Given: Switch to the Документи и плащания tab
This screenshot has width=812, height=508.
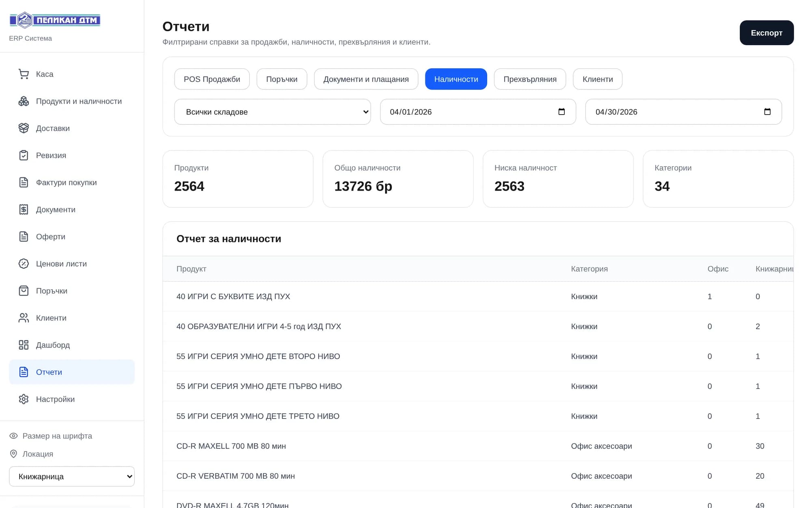Looking at the screenshot, I should pyautogui.click(x=366, y=79).
